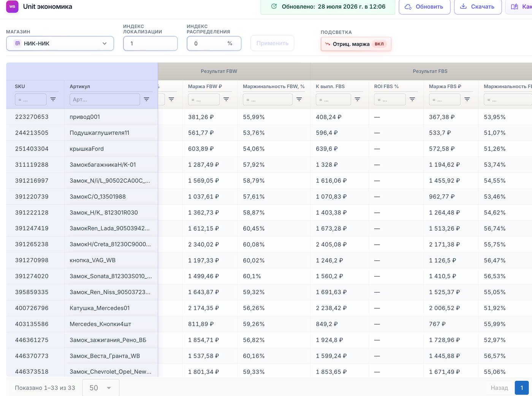This screenshot has width=532, height=396.
Task: Select SKU cell 395859335
Action: click(x=32, y=292)
